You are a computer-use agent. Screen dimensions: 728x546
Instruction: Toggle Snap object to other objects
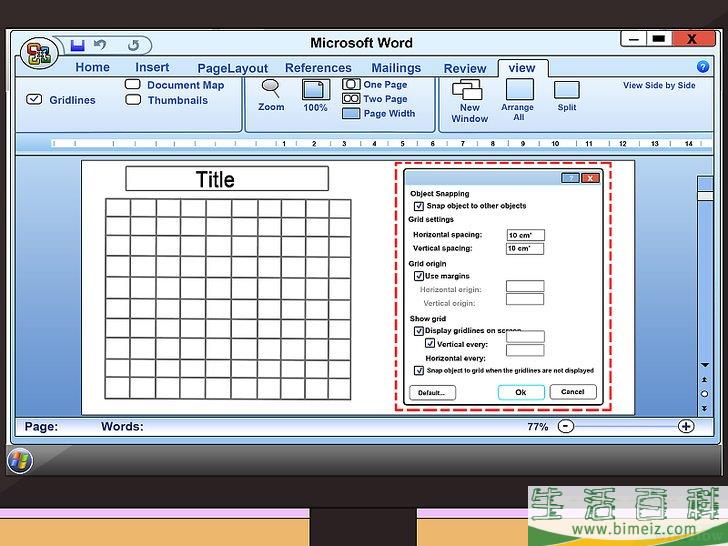click(x=419, y=206)
